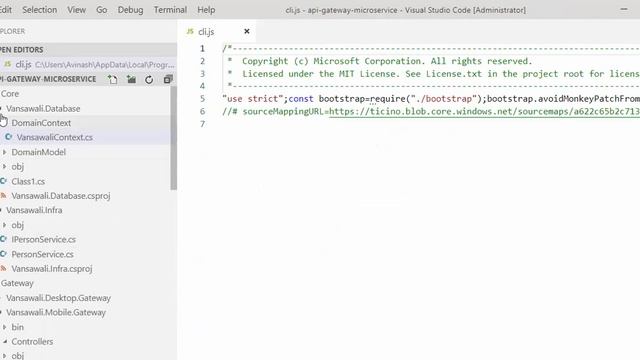Expand the bin folder arrow
Screen dimensions: 640x360
4,327
